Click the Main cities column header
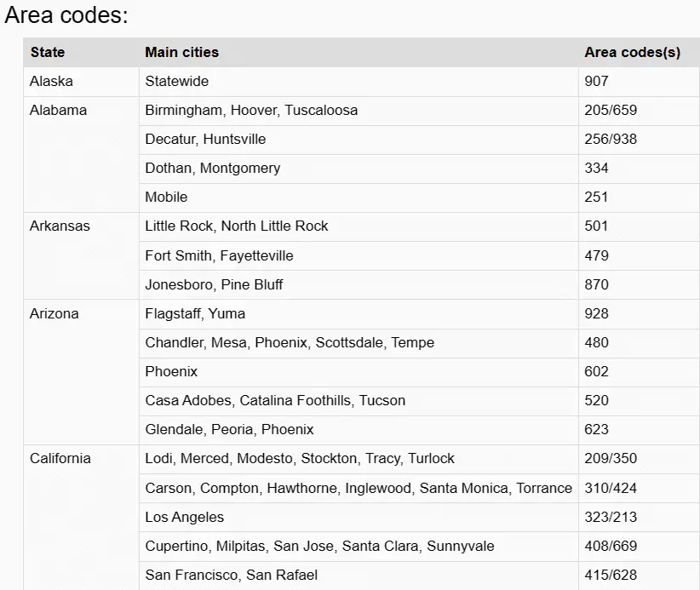Viewport: 700px width, 590px height. tap(359, 52)
